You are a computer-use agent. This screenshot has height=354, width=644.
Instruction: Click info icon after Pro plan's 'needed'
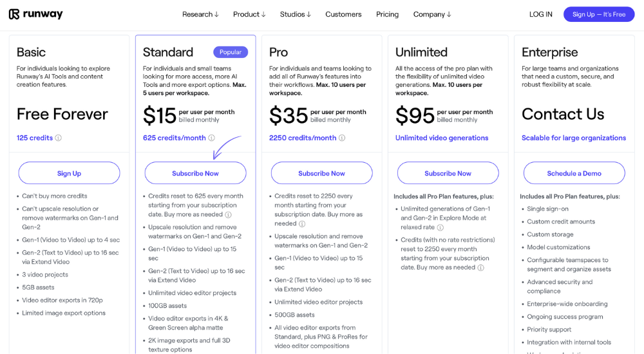(302, 224)
